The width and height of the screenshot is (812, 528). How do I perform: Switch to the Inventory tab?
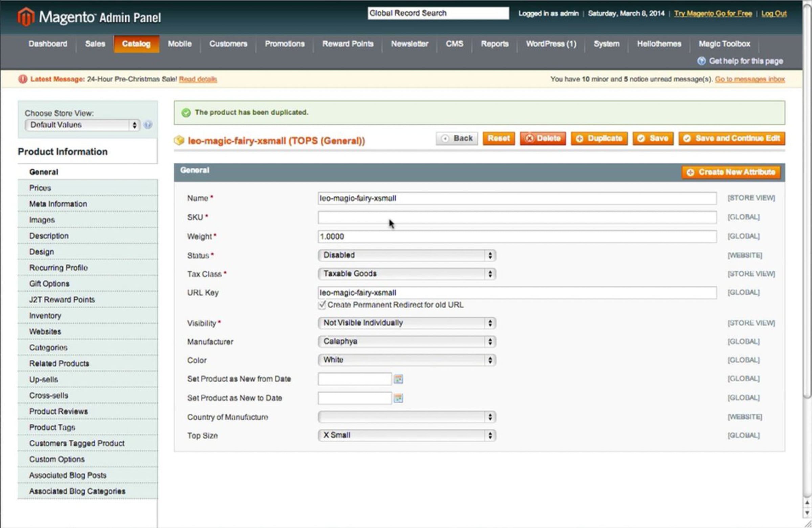coord(45,316)
